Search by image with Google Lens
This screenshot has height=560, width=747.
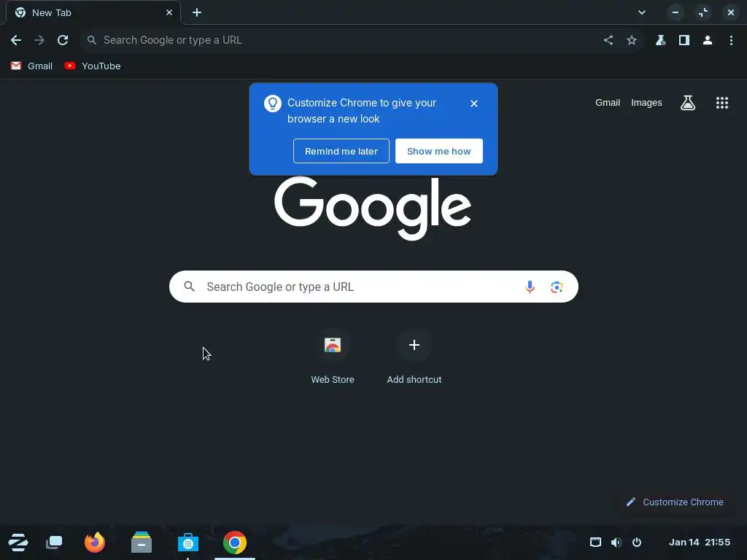tap(557, 287)
